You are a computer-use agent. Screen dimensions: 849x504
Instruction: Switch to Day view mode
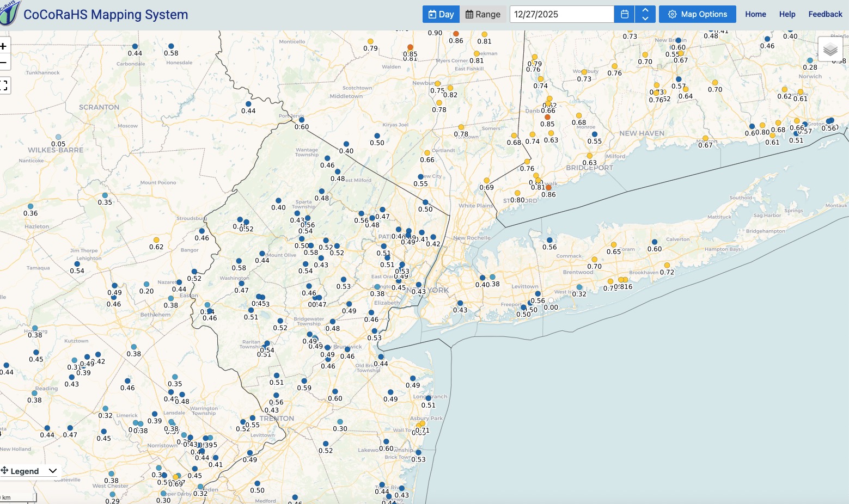click(x=441, y=14)
